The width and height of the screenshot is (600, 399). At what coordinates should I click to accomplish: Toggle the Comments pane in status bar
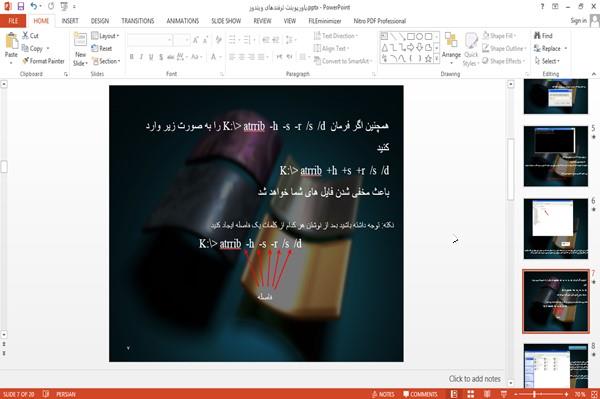[420, 394]
